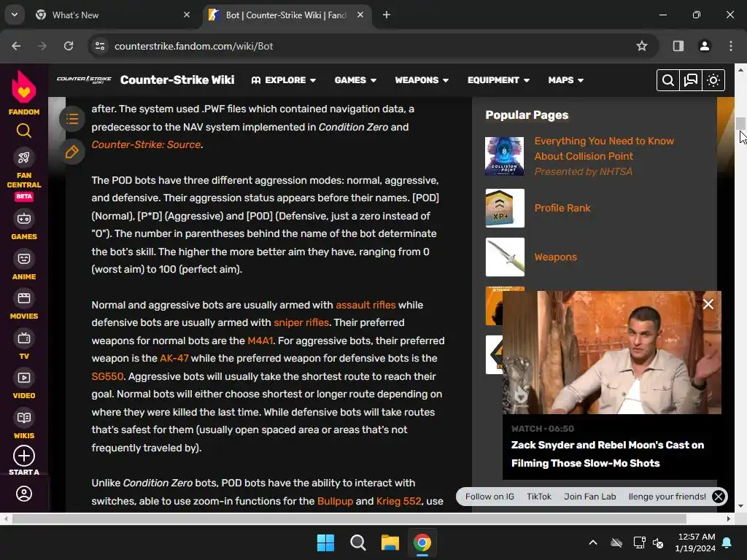This screenshot has width=747, height=560.
Task: Play the Zack Snyder Rebel Moon video
Action: [612, 352]
